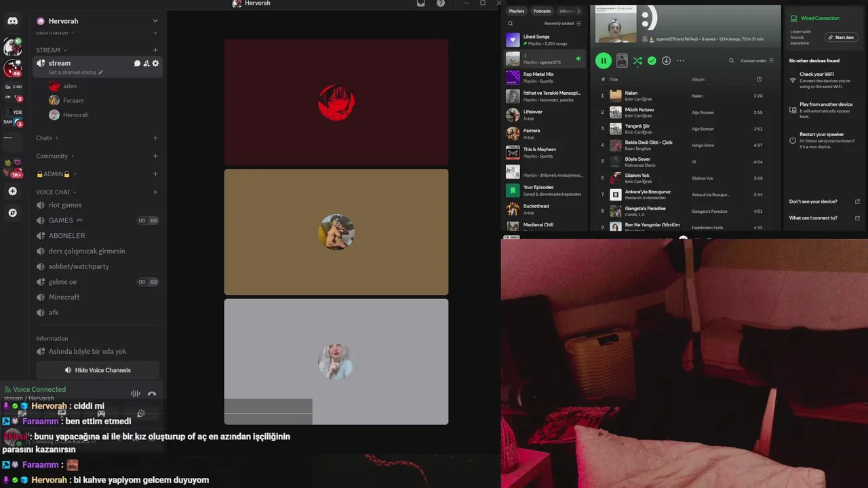Expand the ADMIN category

(x=56, y=174)
